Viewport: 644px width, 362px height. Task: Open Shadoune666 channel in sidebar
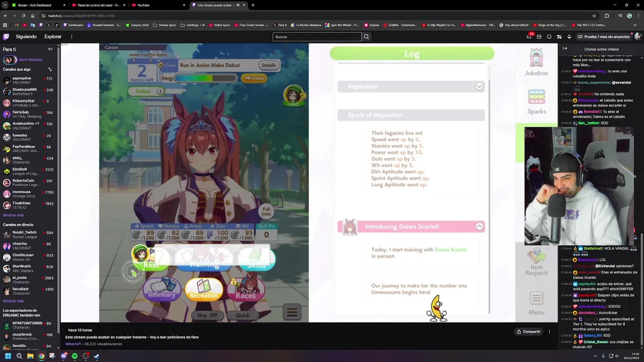click(x=28, y=92)
